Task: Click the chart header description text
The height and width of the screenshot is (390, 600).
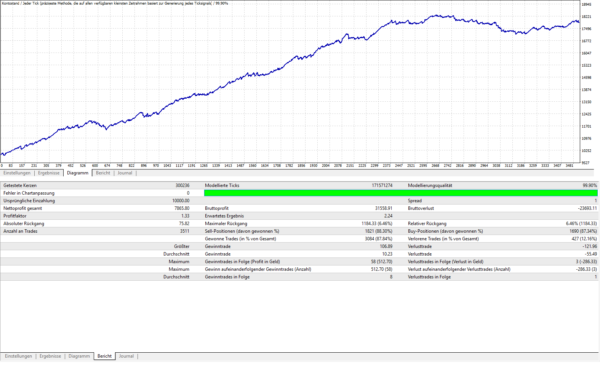Action: point(115,3)
